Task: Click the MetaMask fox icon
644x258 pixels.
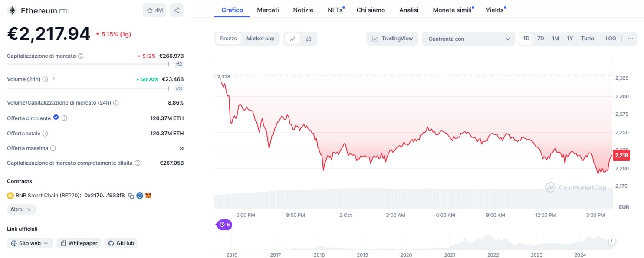Action: coord(148,196)
